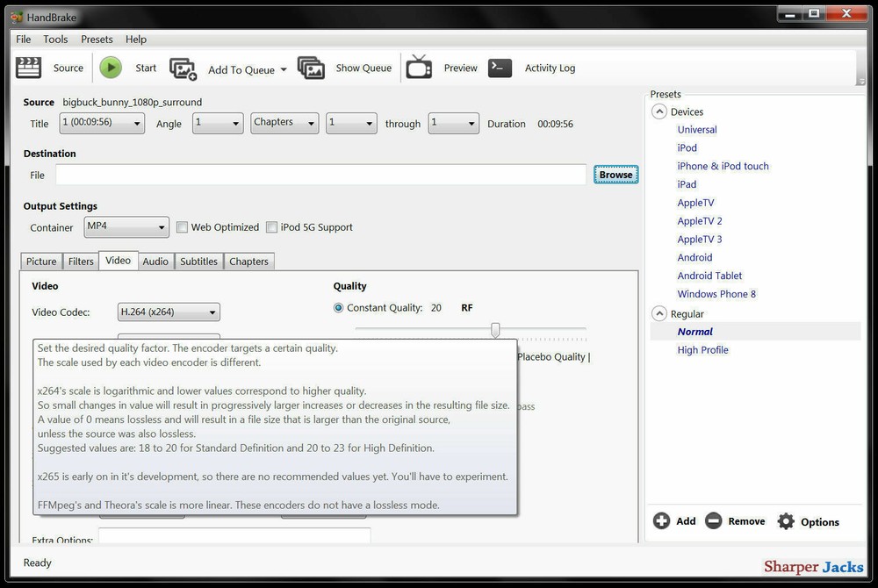
Task: Open the Preview window icon
Action: [419, 68]
